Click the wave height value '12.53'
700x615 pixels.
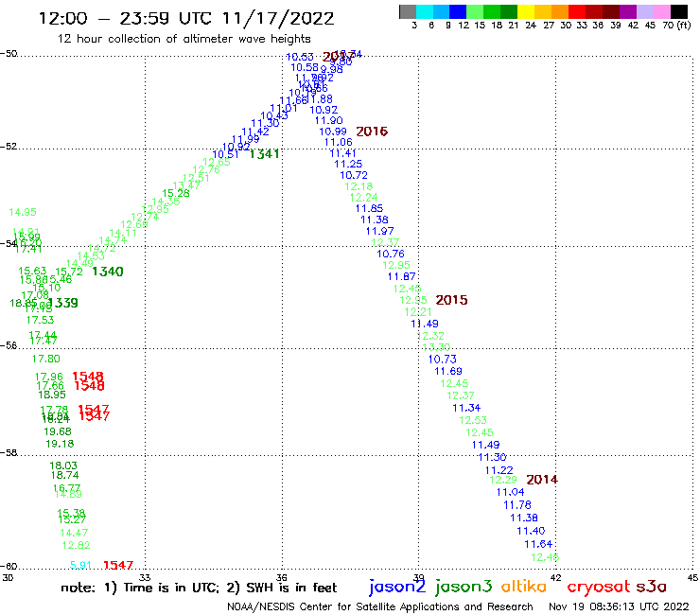(x=473, y=420)
